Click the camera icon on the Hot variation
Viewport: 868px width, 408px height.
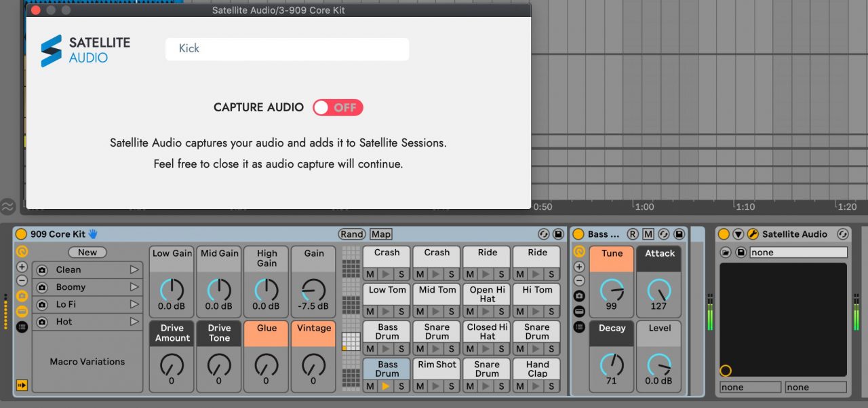click(42, 322)
